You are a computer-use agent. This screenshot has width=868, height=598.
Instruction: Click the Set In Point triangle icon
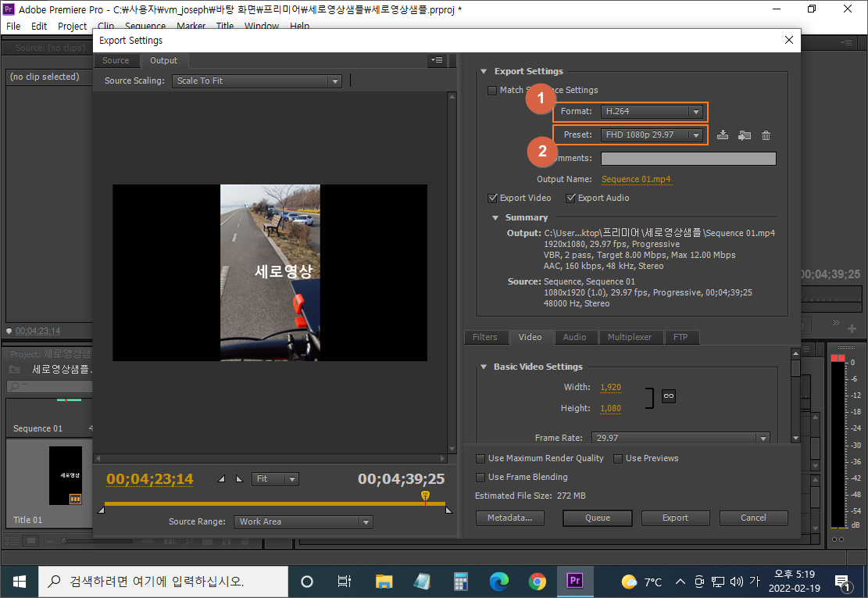(221, 479)
